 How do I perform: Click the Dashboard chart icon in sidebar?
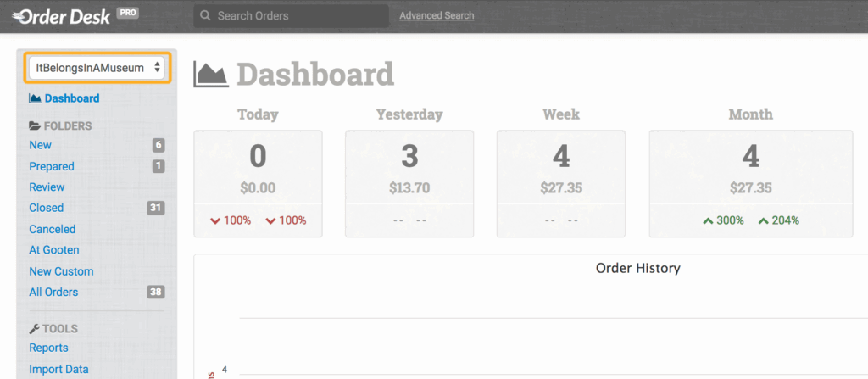[35, 98]
